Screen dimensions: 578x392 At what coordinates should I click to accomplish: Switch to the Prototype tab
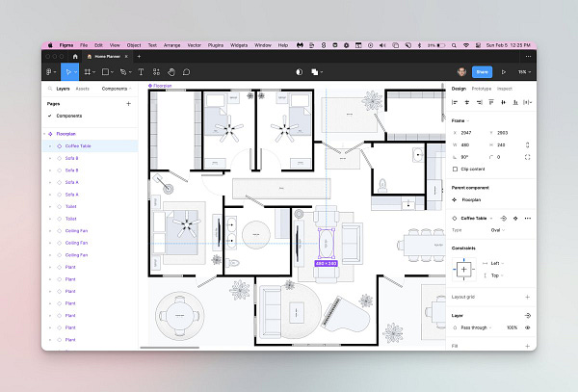(482, 89)
